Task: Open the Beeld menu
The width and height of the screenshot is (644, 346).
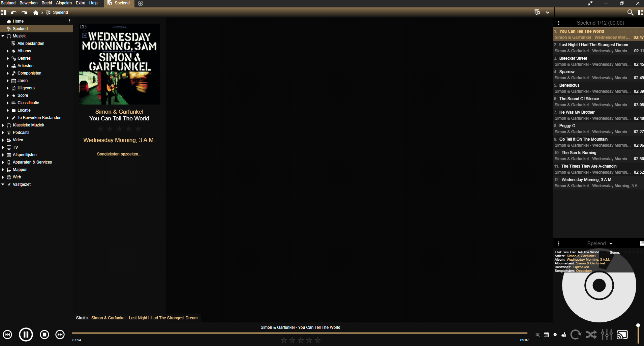Action: tap(47, 3)
